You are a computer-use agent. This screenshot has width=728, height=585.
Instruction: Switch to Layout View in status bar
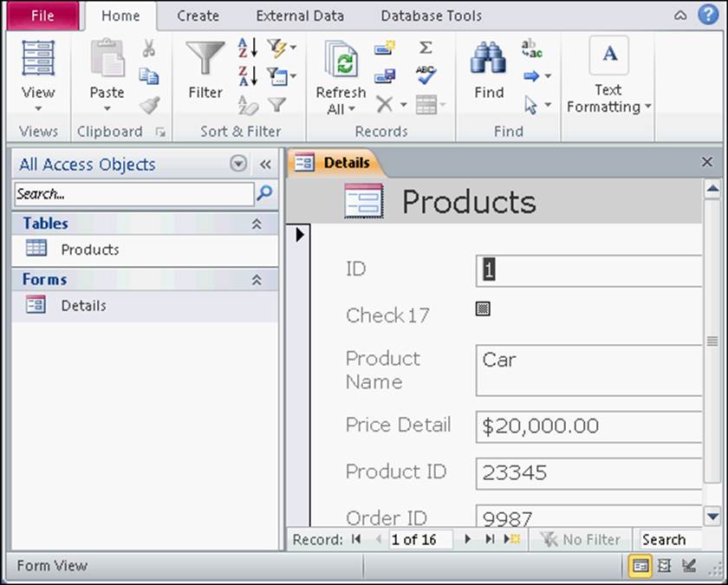(x=665, y=566)
